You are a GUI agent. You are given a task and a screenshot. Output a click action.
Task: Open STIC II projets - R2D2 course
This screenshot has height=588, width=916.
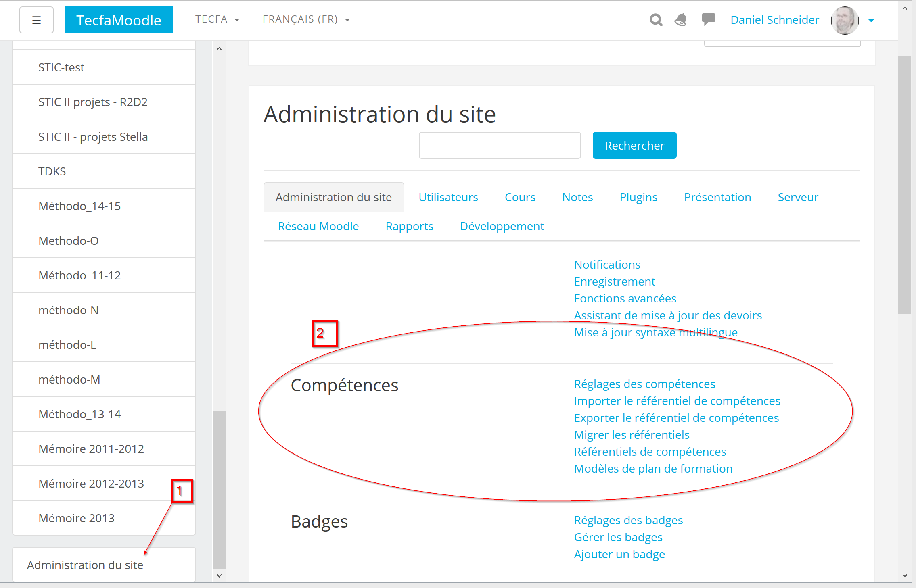(104, 102)
